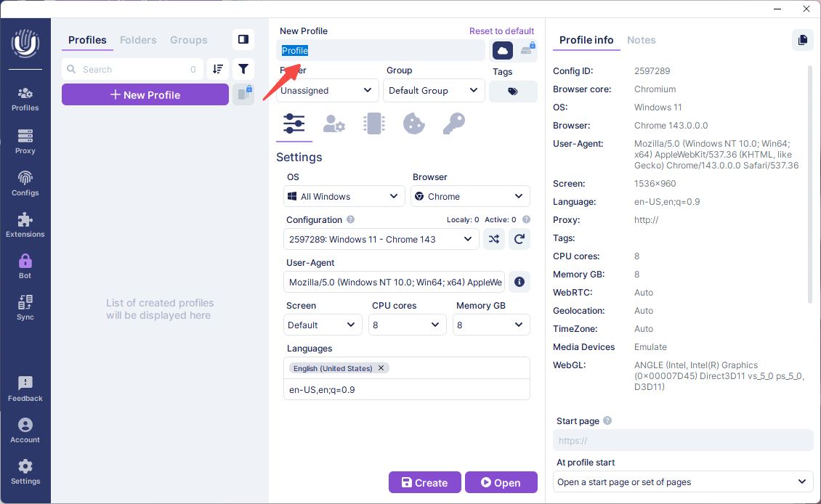Open the Extensions puzzle icon
The width and height of the screenshot is (821, 504).
(25, 224)
